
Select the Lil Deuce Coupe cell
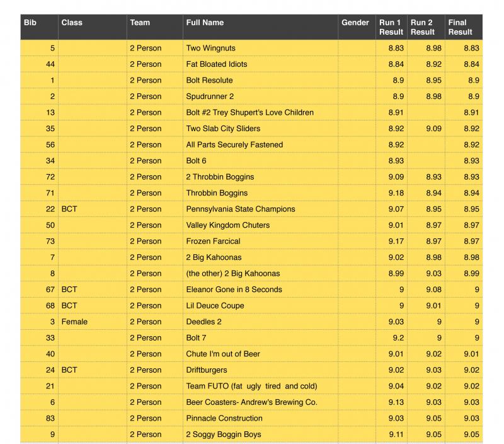[x=260, y=305]
